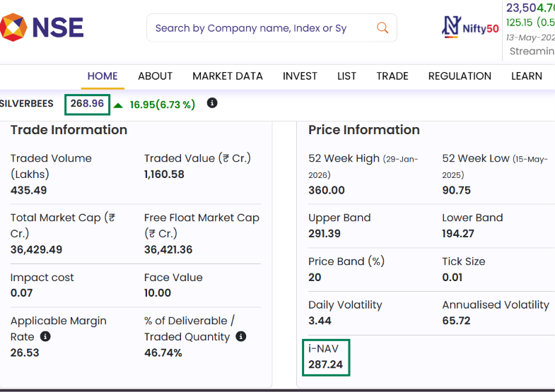Screen dimensions: 555x392
Task: Click the Traded Value (₹ Cr.) label
Action: [x=197, y=158]
